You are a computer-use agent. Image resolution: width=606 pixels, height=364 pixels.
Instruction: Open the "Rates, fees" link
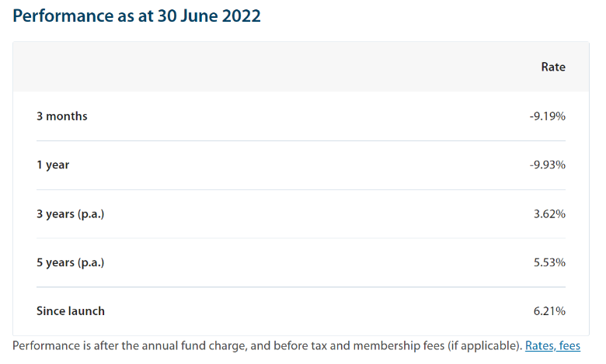tap(552, 345)
